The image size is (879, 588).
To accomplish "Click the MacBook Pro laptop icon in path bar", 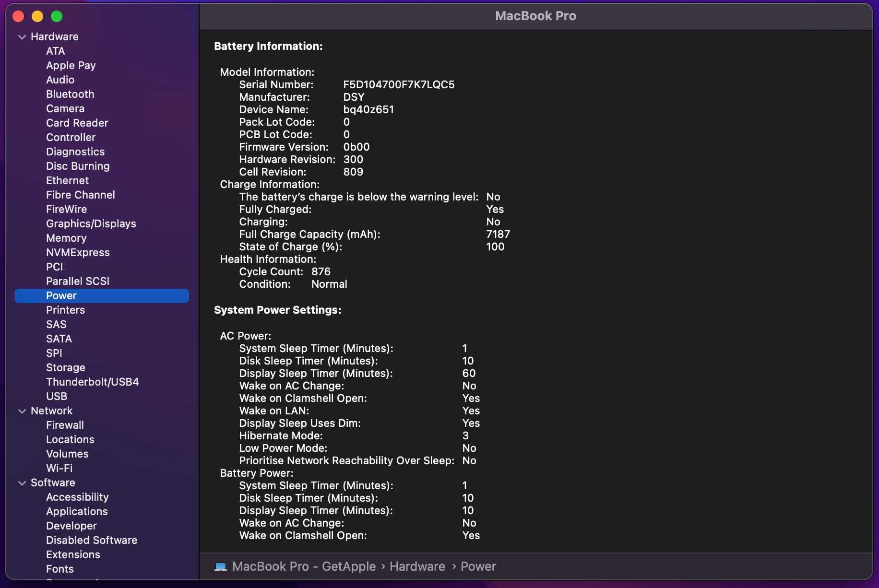I will click(x=221, y=566).
